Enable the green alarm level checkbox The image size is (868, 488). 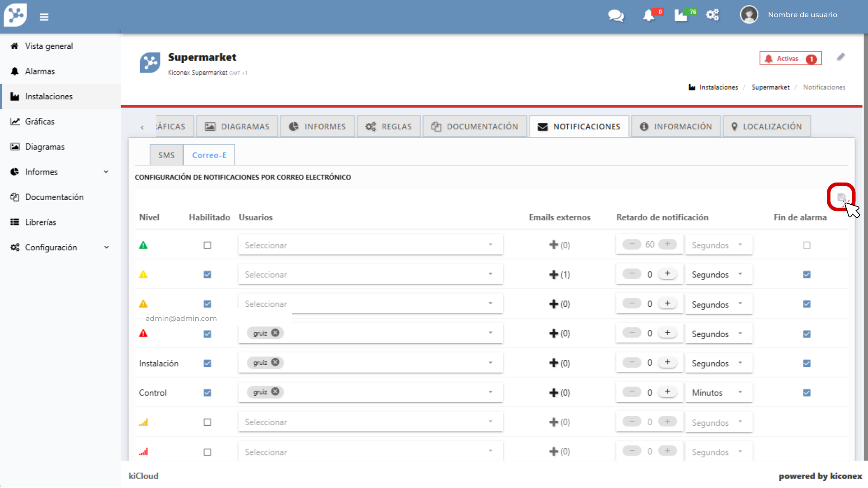pyautogui.click(x=208, y=245)
